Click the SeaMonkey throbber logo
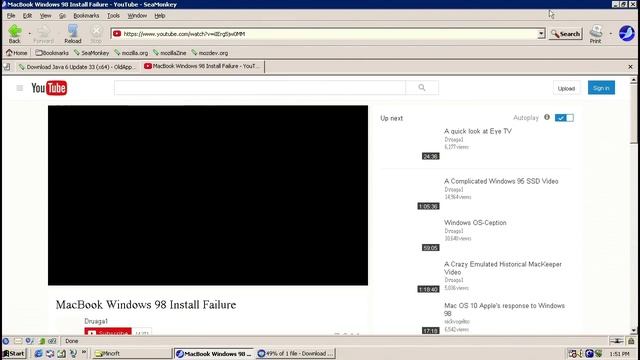Image resolution: width=640 pixels, height=360 pixels. click(x=627, y=33)
